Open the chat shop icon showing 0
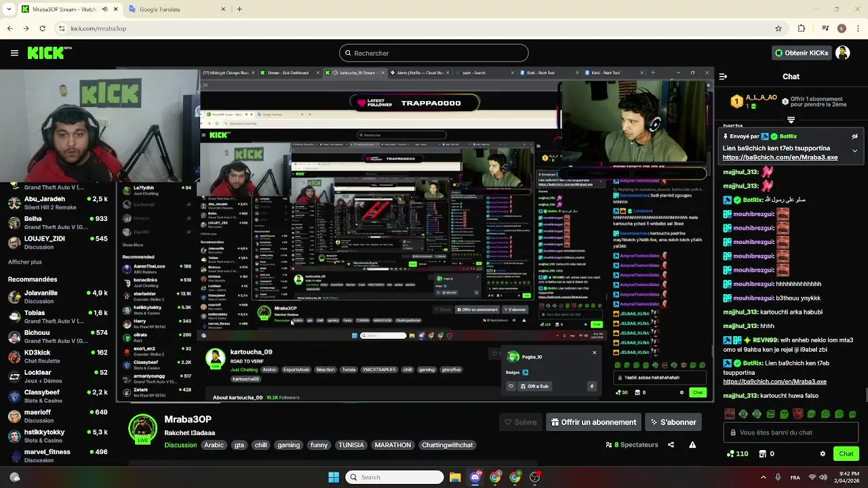 [766, 453]
